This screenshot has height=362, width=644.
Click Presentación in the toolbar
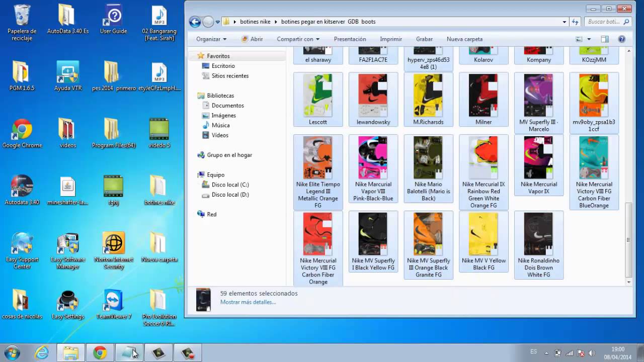350,39
